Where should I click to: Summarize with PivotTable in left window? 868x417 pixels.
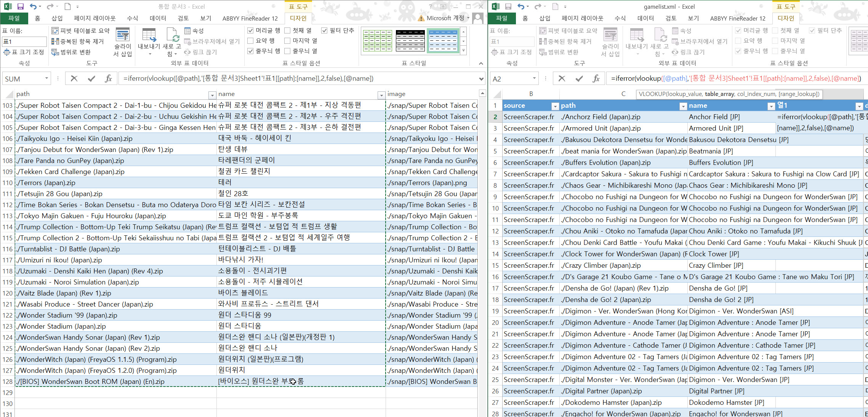(x=80, y=30)
